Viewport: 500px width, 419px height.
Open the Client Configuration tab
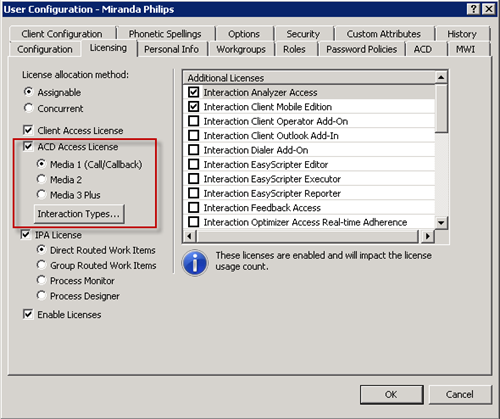pyautogui.click(x=62, y=34)
